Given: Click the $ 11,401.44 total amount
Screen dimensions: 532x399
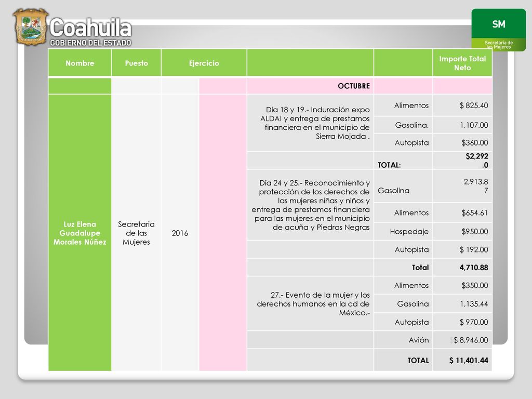Looking at the screenshot, I should [x=469, y=361].
